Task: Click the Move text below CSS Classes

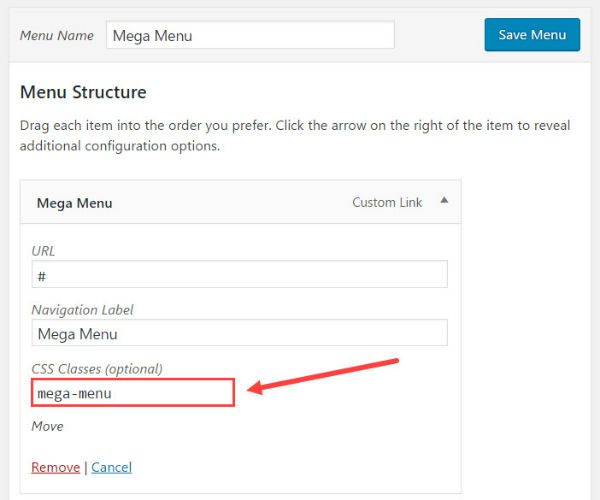Action: point(47,426)
